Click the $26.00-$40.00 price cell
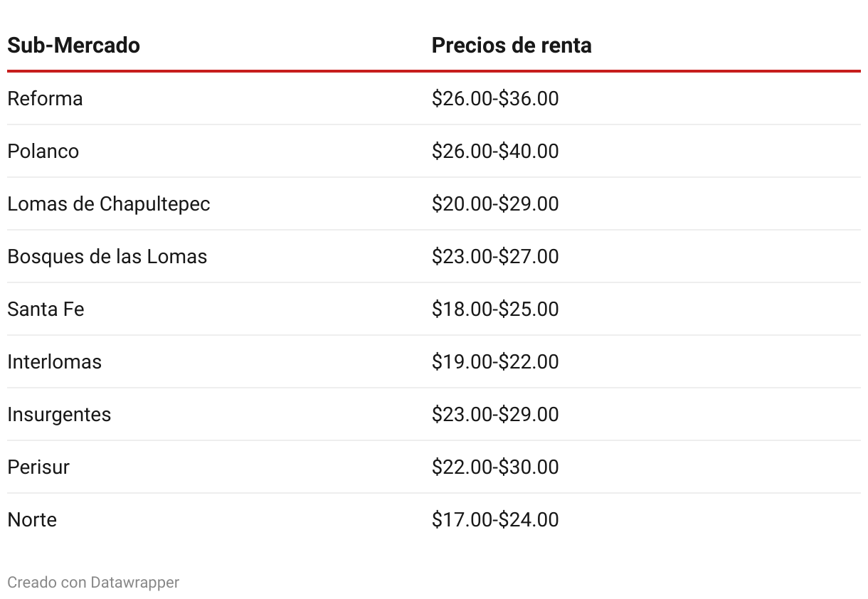Screen dimensions: 868x599 (x=495, y=151)
